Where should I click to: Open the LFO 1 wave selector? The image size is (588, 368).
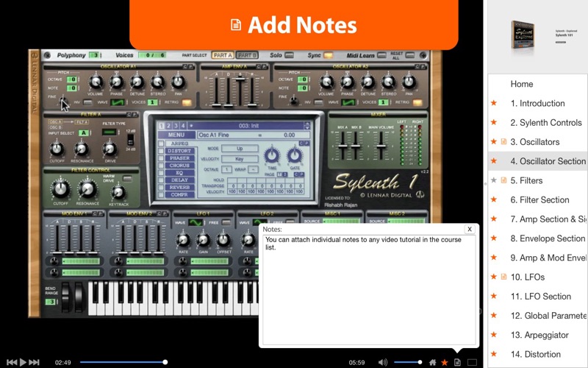[196, 222]
